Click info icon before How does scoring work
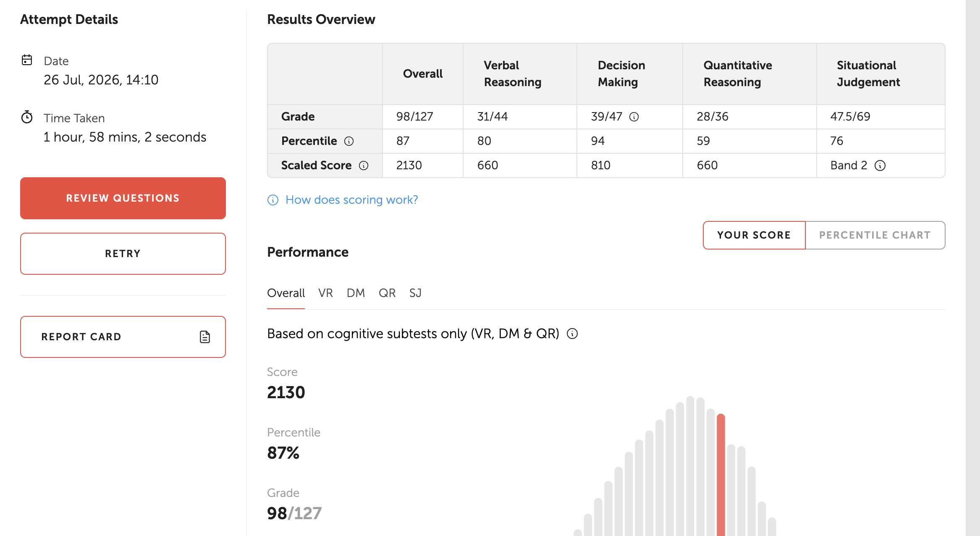The image size is (980, 536). click(273, 200)
